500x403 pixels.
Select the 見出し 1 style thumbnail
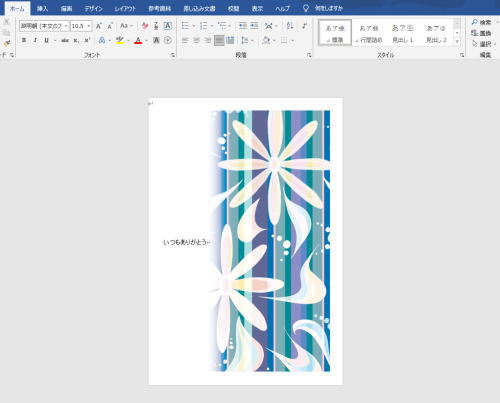[403, 33]
